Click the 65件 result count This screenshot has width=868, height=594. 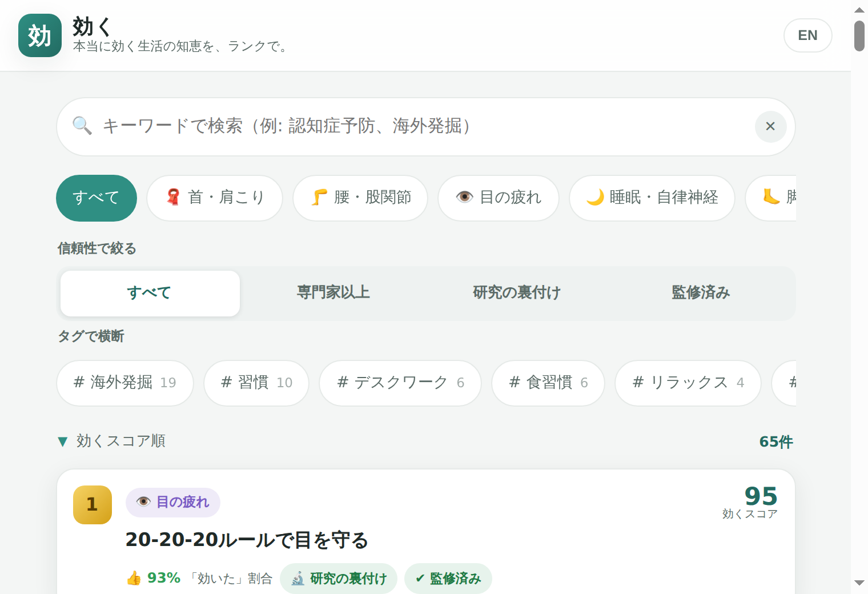coord(776,442)
